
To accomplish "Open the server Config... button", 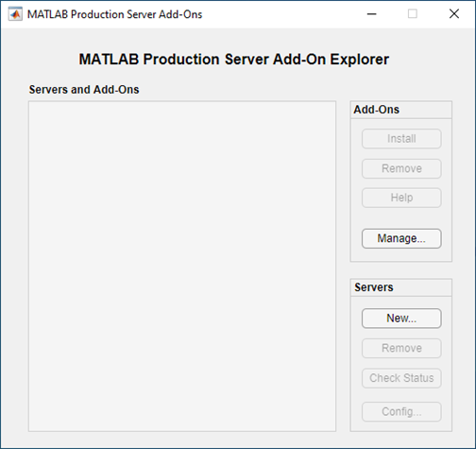I will 401,411.
